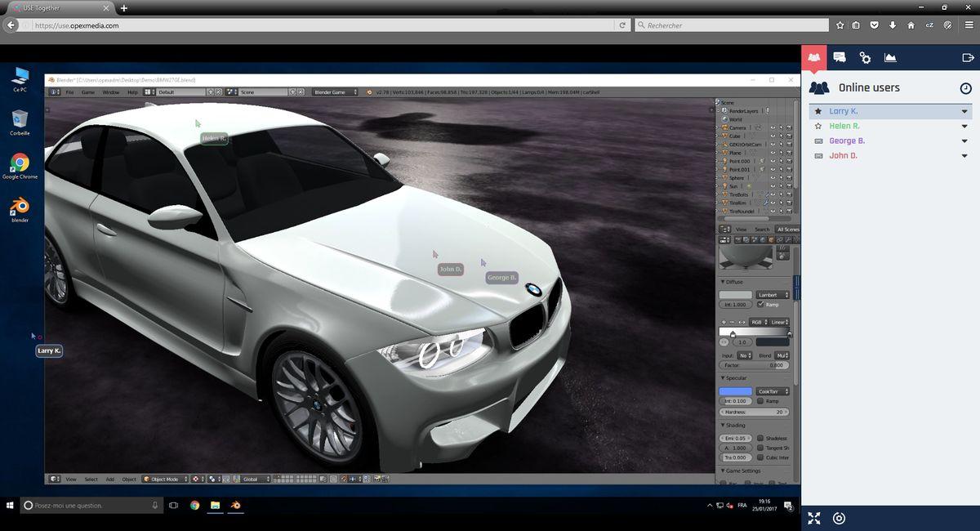Open the Lambert diffuse shader dropdown
This screenshot has width=980, height=531.
pos(773,294)
